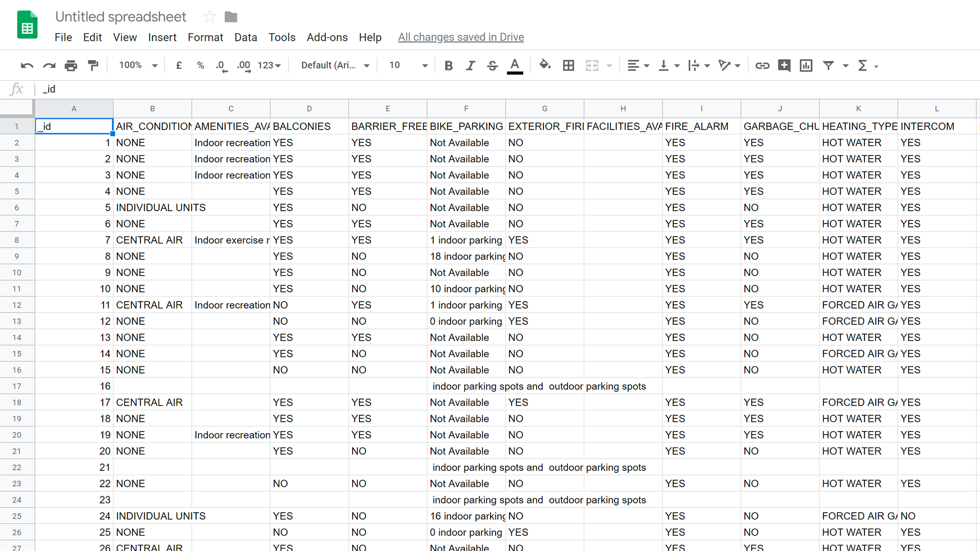This screenshot has width=980, height=551.
Task: Click 'Indoor exercise' cell in row 8
Action: coord(231,240)
